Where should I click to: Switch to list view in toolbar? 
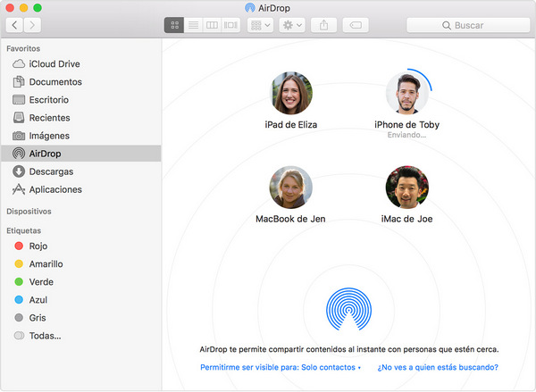[193, 25]
